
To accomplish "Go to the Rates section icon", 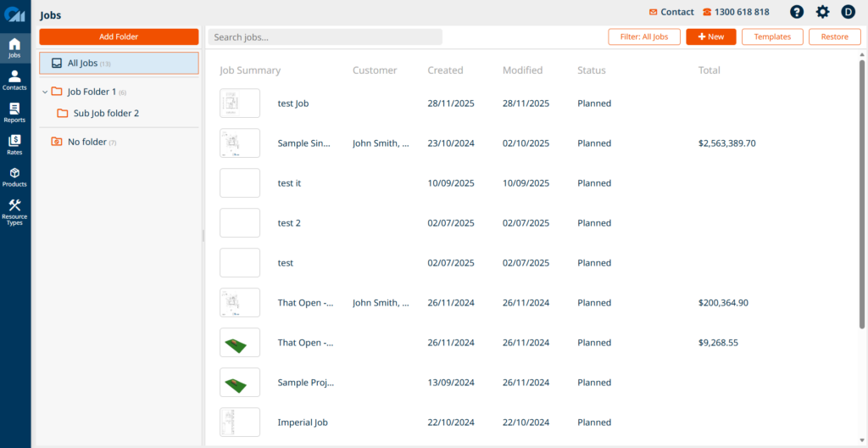I will pos(14,144).
